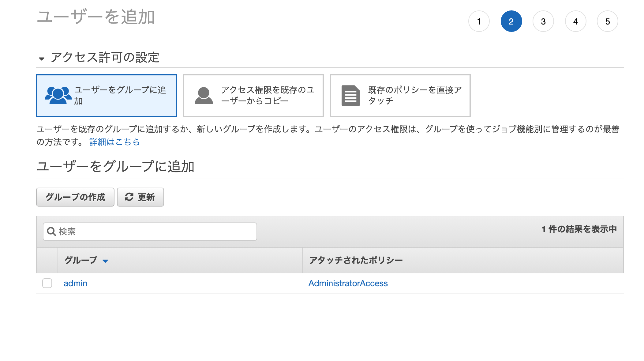This screenshot has width=644, height=361.
Task: Collapse the アクセス許可の設定 section triangle
Action: click(x=42, y=58)
